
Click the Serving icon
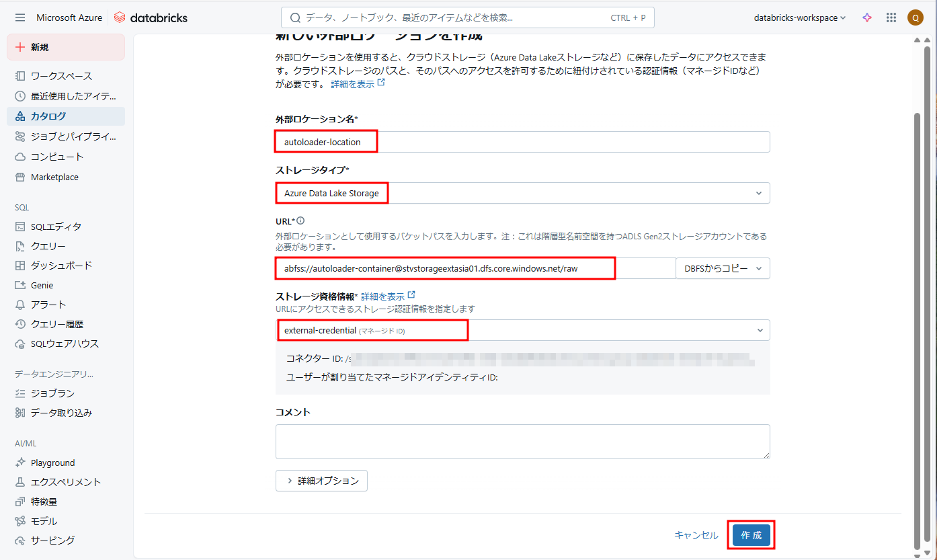(20, 541)
